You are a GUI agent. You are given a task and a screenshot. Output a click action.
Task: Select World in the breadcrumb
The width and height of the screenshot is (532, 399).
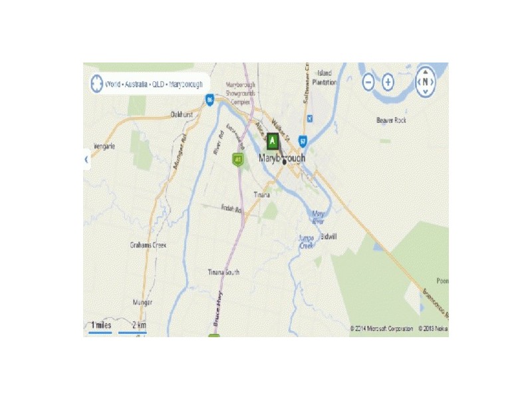[112, 84]
